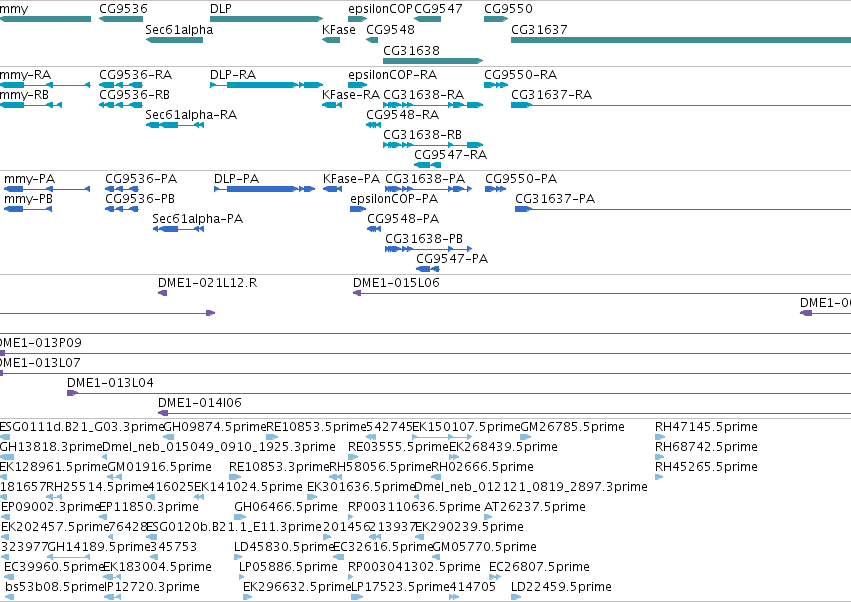Viewport: 851px width, 602px height.
Task: Open the Sec61alpha gene
Action: pos(174,40)
